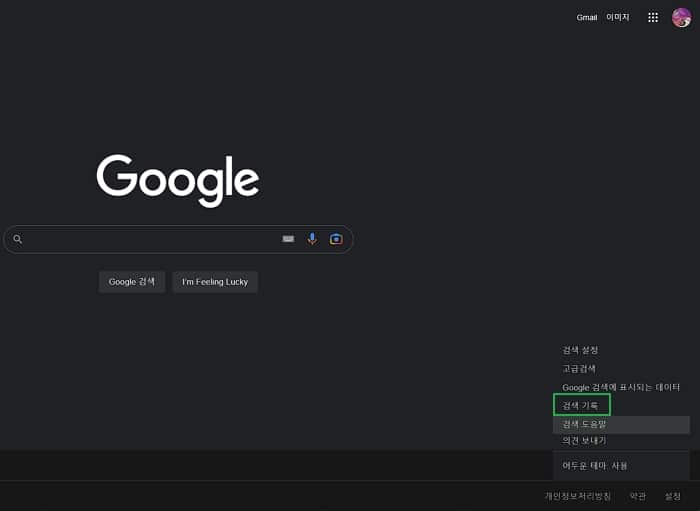Click the Google logo
Viewport: 700px width, 511px height.
[x=178, y=180]
